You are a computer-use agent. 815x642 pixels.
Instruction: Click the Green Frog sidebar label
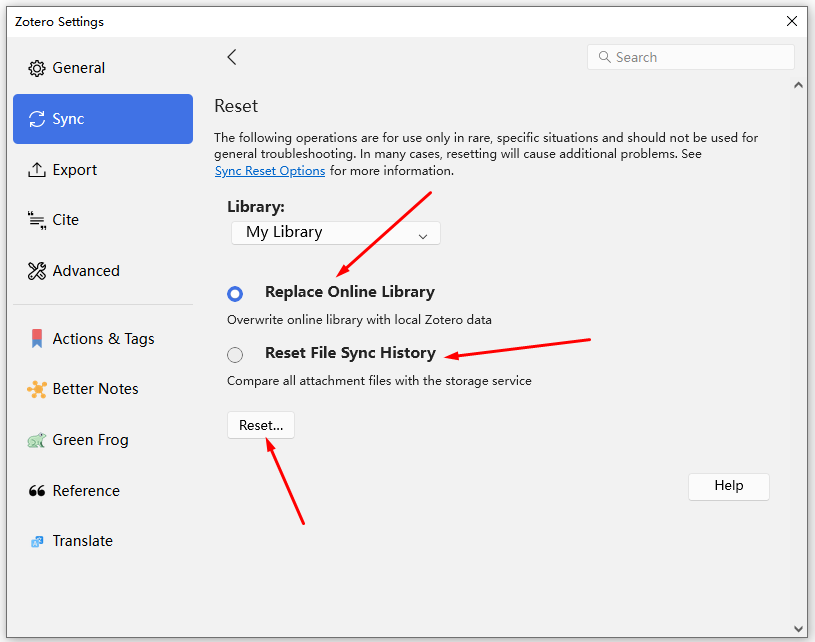90,440
